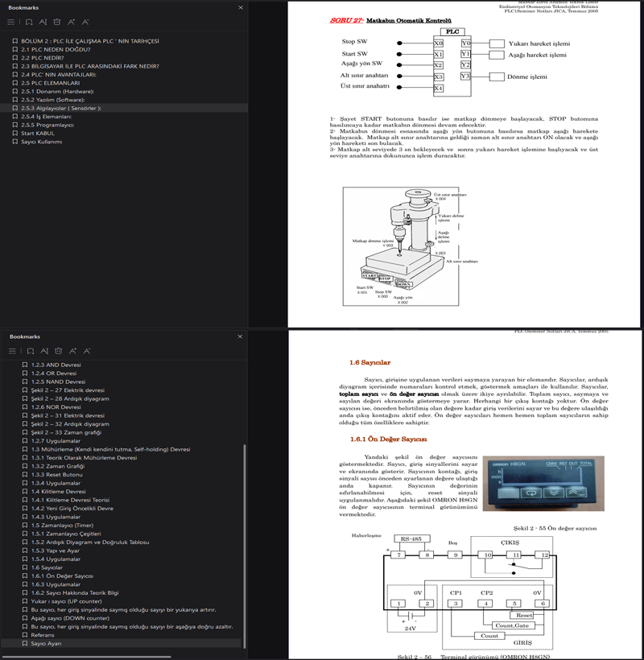Click rename icon in bottom Bookmarks panel

(x=43, y=351)
